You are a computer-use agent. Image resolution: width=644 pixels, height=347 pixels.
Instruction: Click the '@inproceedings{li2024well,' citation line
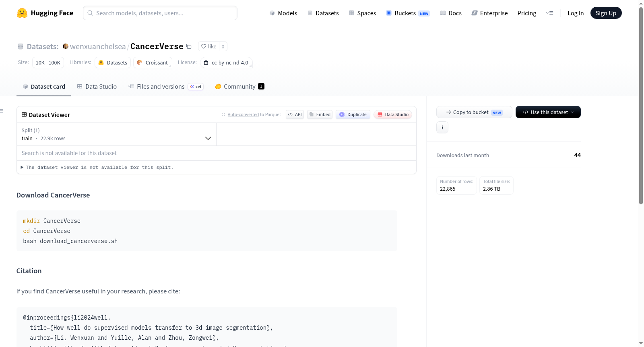click(x=67, y=318)
